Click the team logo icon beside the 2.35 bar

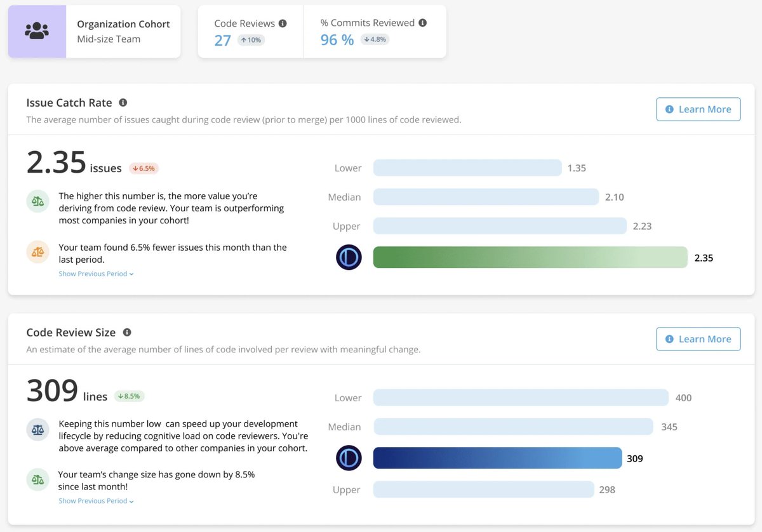point(349,258)
